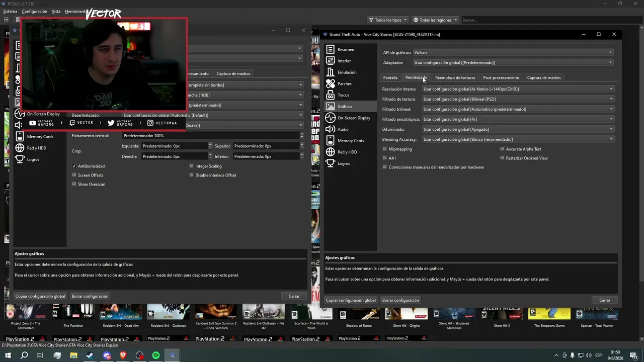Select the Audio speaker icon in the Grand Theft Auto window
The width and height of the screenshot is (644, 362).
pos(330,129)
